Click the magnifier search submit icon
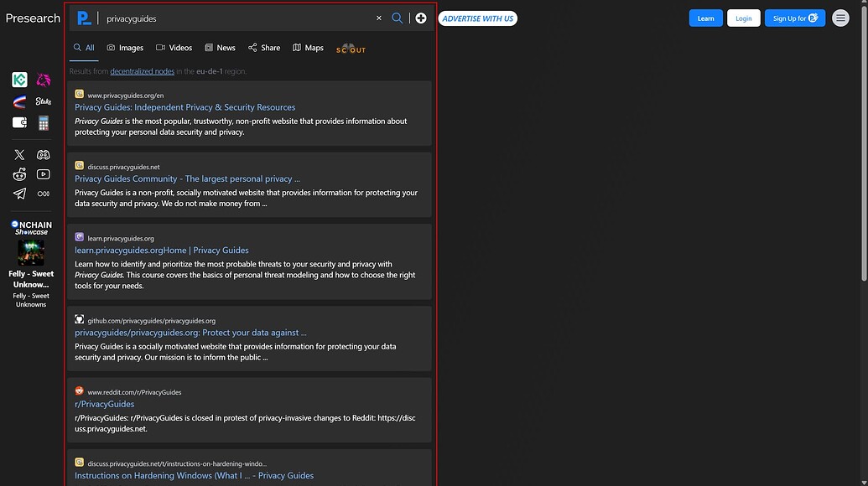 pyautogui.click(x=398, y=18)
